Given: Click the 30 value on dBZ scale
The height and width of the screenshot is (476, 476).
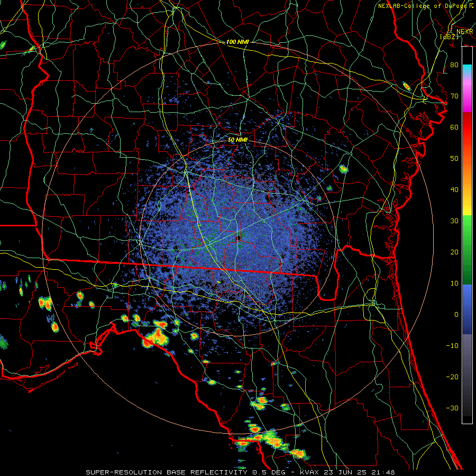Looking at the screenshot, I should click(454, 221).
